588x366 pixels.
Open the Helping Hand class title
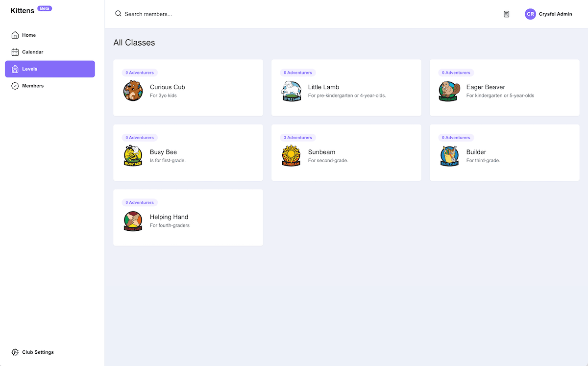coord(169,217)
